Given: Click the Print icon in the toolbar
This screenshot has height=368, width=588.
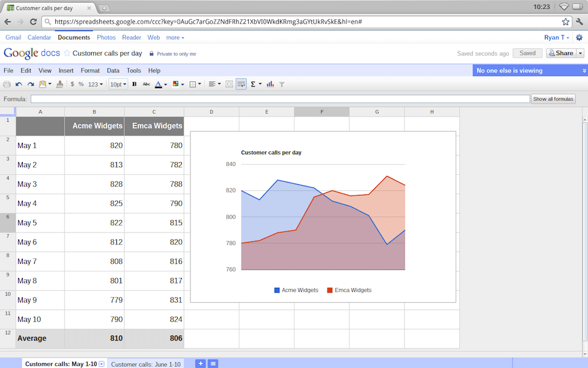Looking at the screenshot, I should pos(6,84).
